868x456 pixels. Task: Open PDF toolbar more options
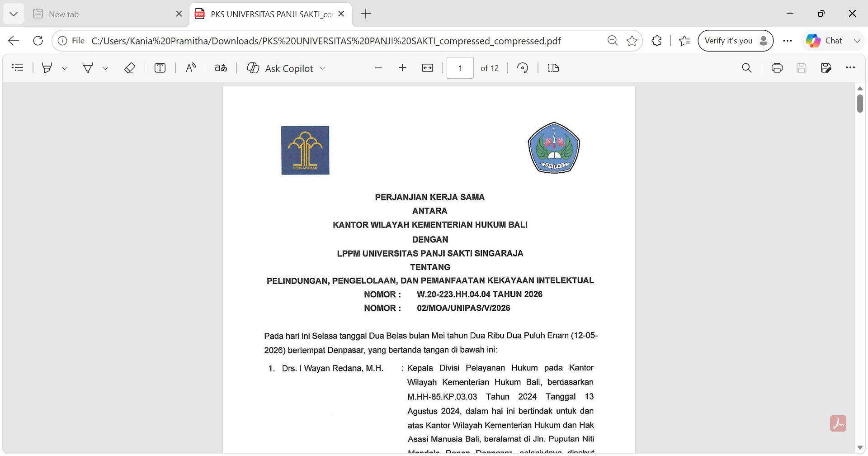click(x=850, y=68)
